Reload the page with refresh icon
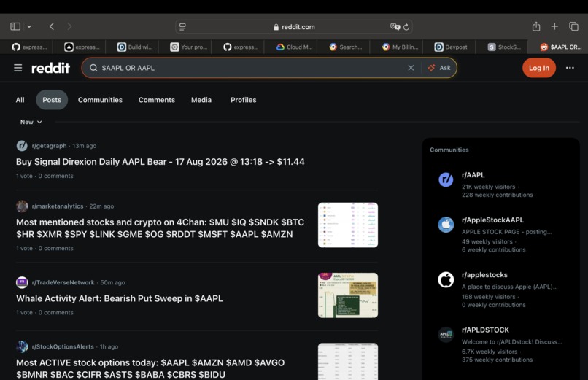588x380 pixels. (x=406, y=26)
